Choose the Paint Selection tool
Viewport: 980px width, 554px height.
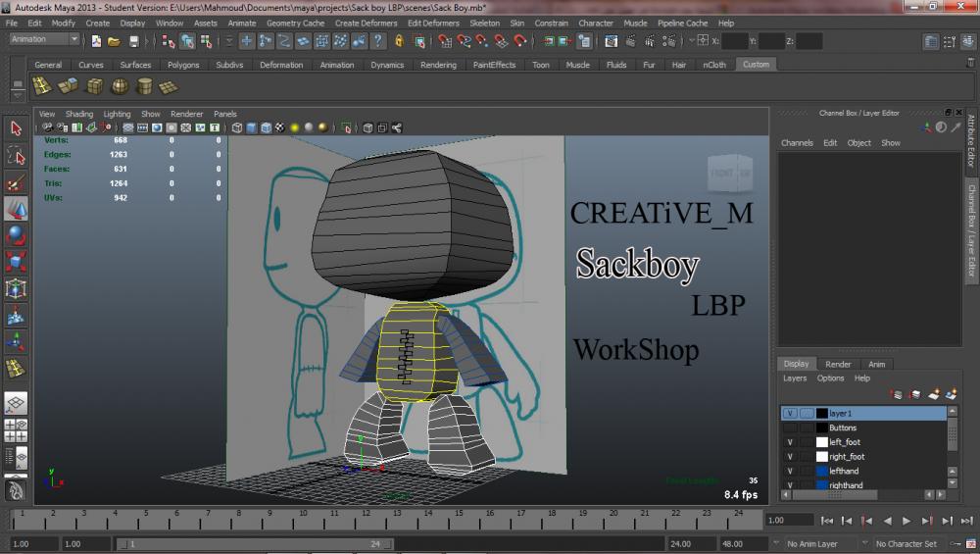point(17,182)
